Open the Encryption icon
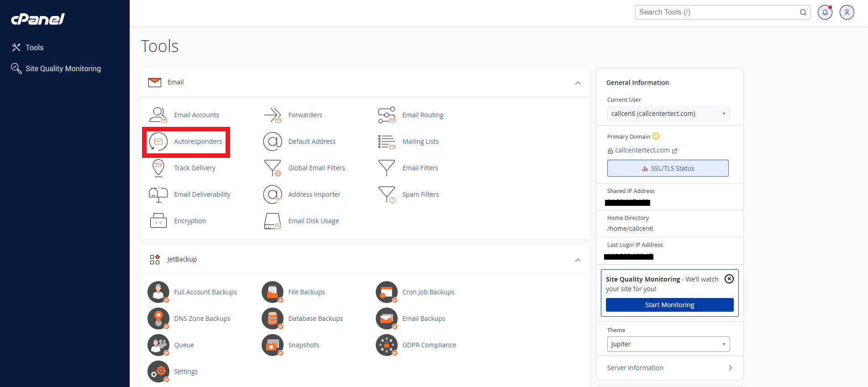This screenshot has height=387, width=868. (158, 221)
